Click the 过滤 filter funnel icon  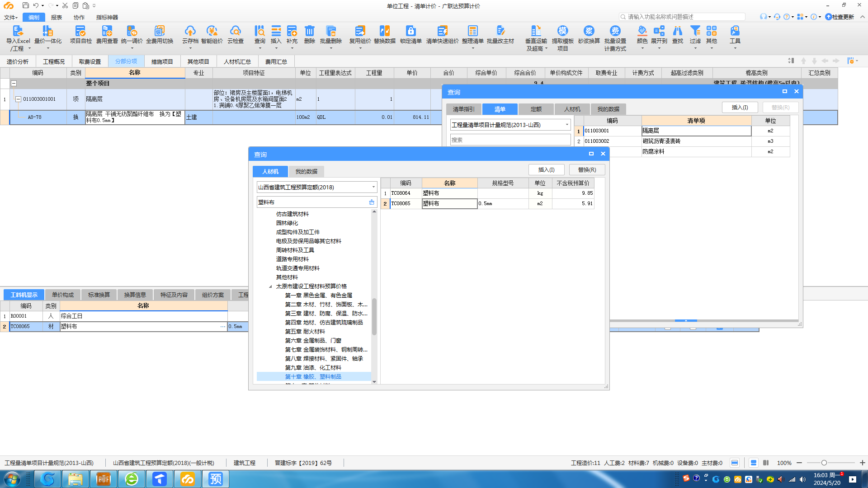(695, 35)
